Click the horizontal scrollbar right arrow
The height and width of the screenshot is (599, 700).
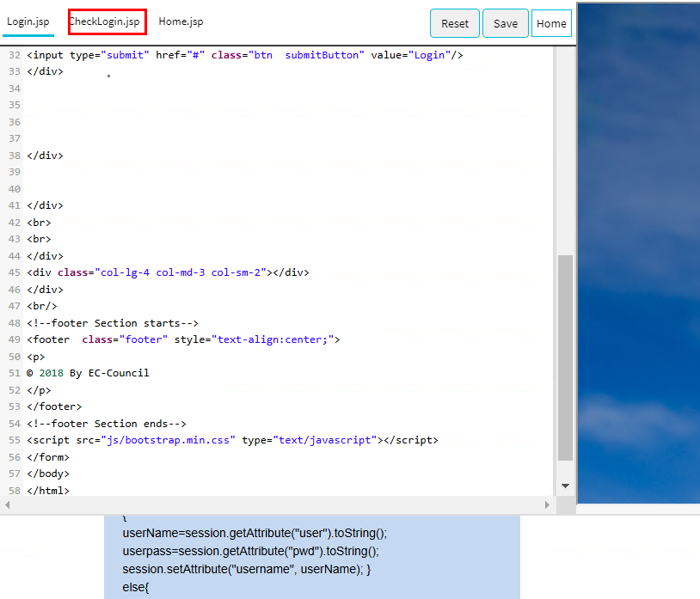click(547, 504)
